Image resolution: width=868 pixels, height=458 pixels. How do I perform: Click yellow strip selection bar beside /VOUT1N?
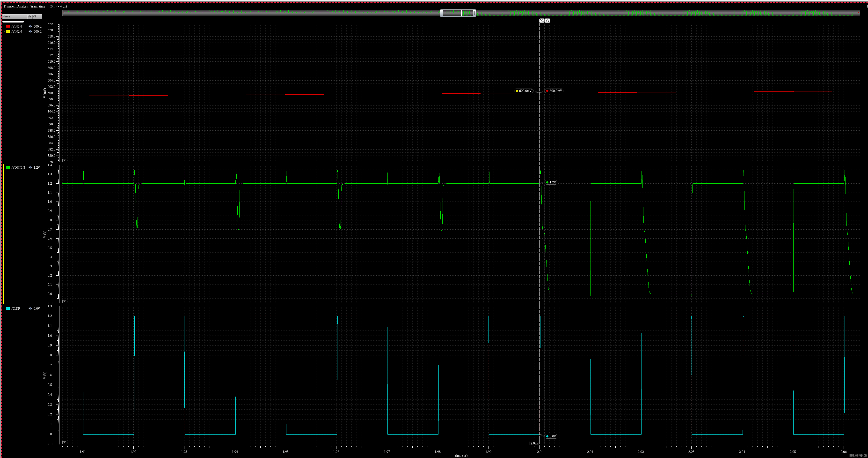[x=3, y=234]
